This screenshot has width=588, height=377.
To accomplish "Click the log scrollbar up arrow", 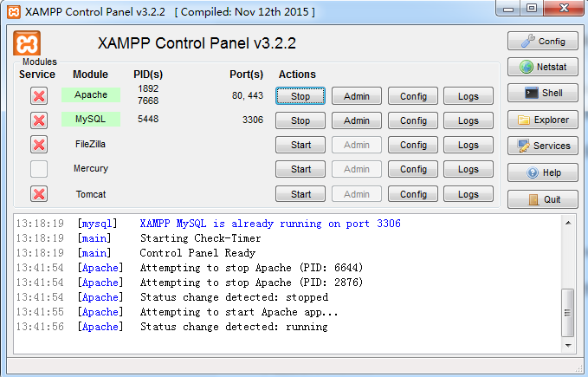I will pyautogui.click(x=568, y=223).
